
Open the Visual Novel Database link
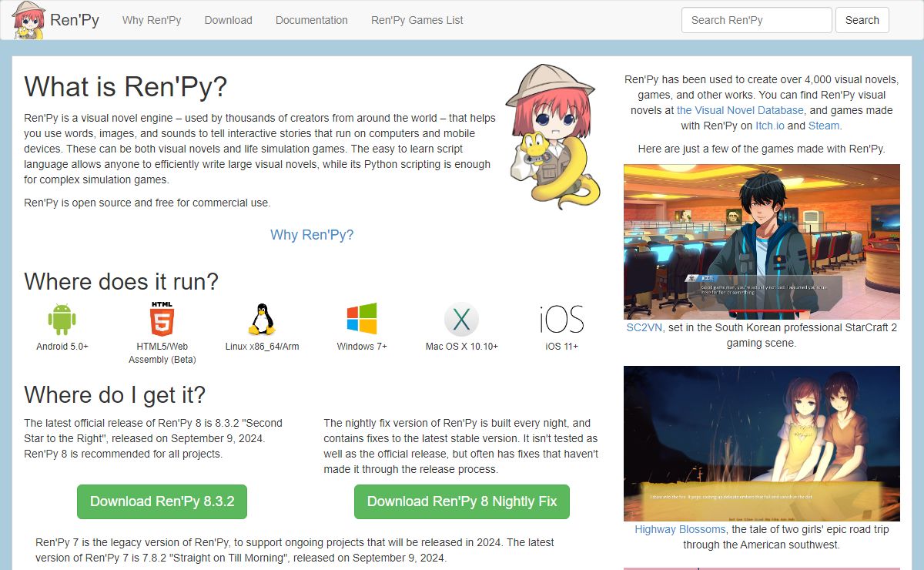click(740, 110)
